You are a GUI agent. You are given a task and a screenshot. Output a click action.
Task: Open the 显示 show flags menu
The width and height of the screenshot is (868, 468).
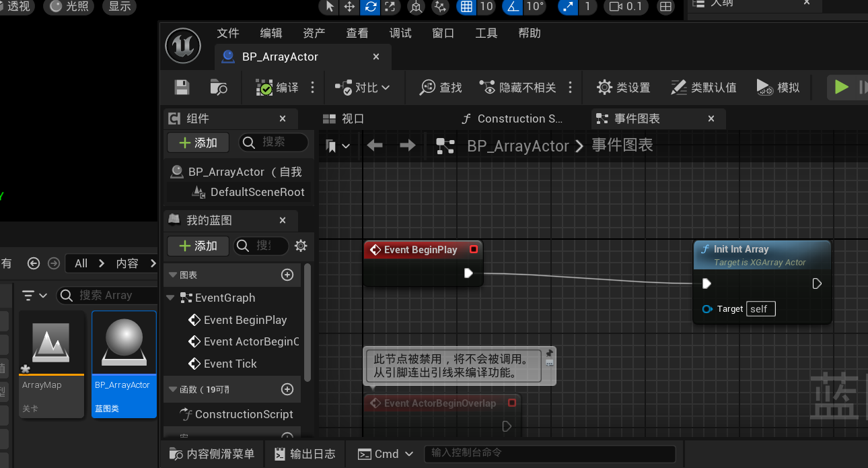[x=120, y=7]
